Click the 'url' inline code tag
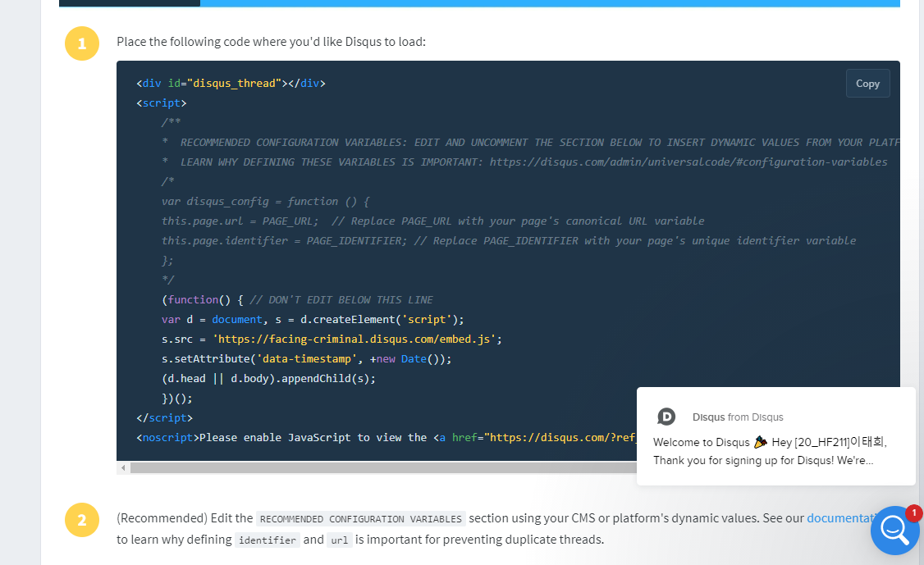The height and width of the screenshot is (565, 924). click(340, 540)
